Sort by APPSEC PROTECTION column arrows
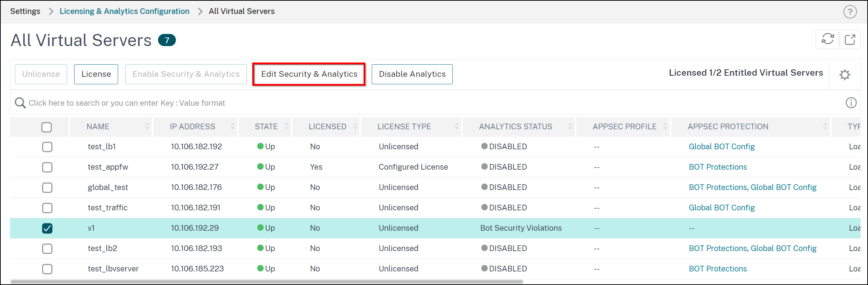Screen dimensions: 868x285 (825, 126)
